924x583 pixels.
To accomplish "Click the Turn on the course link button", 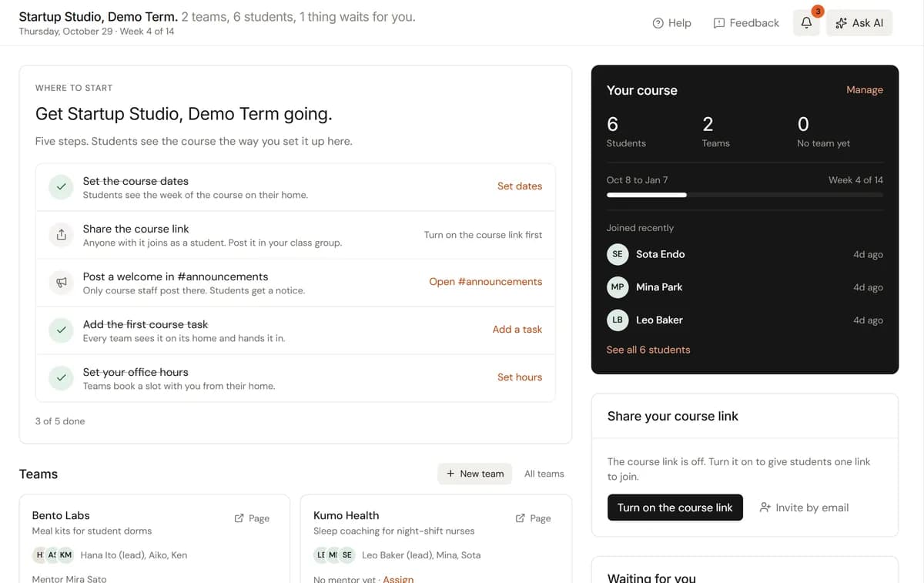I will pos(675,508).
